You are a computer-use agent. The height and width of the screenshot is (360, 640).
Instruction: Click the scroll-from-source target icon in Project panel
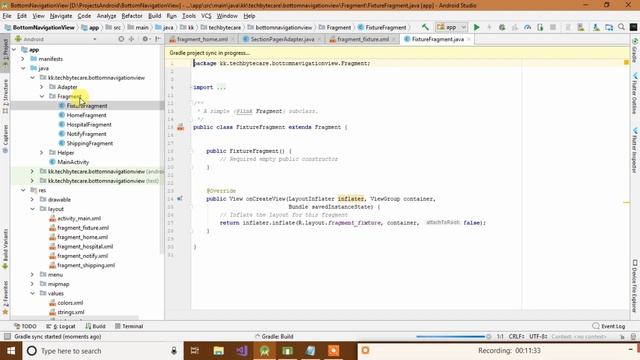pyautogui.click(x=121, y=39)
